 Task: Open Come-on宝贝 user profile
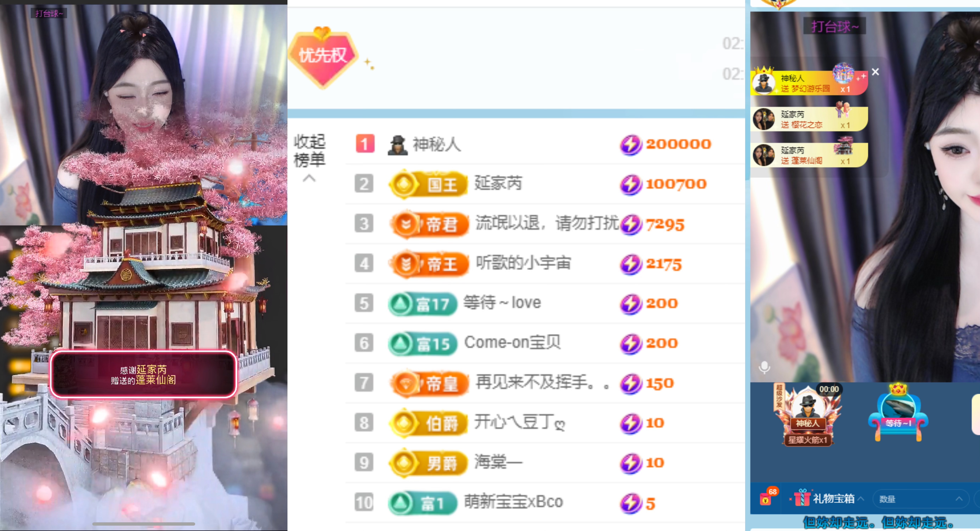click(x=512, y=343)
